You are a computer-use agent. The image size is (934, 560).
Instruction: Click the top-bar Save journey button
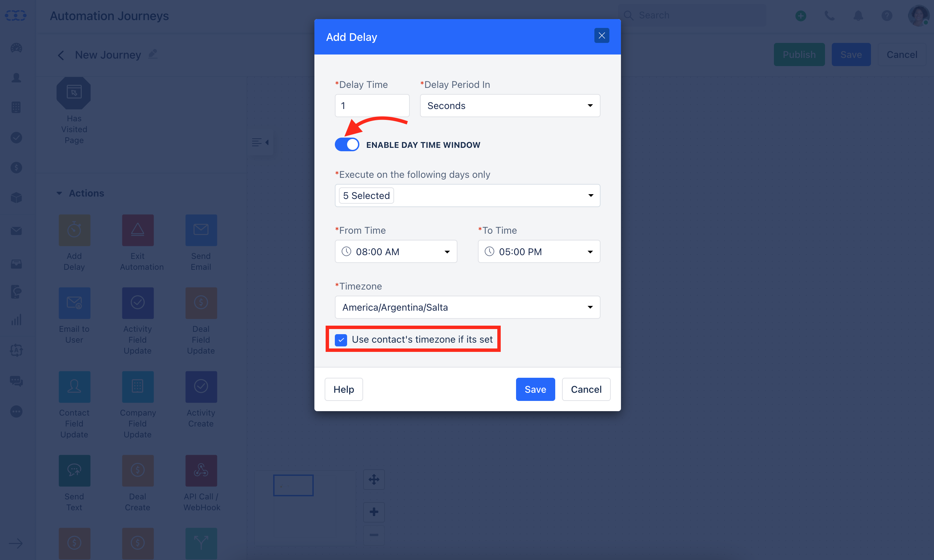pos(851,55)
